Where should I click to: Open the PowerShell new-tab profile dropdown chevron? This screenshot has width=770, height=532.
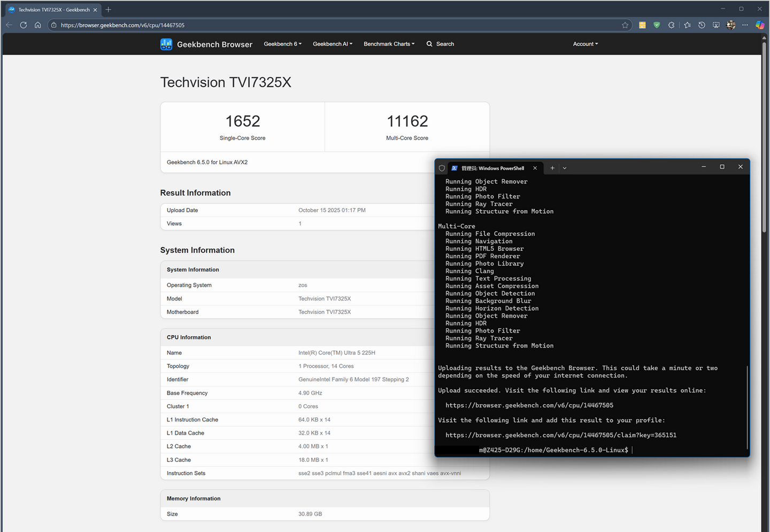click(x=565, y=168)
